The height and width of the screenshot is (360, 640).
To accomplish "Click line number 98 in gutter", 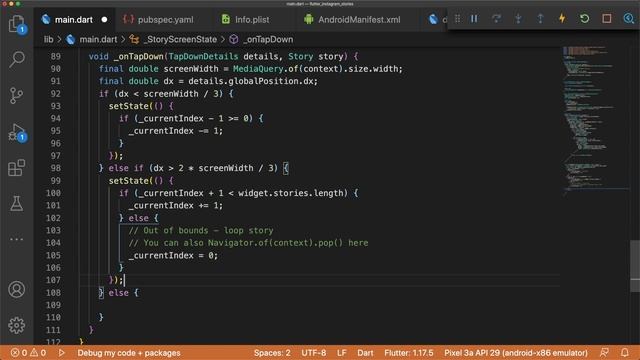I will tap(56, 168).
